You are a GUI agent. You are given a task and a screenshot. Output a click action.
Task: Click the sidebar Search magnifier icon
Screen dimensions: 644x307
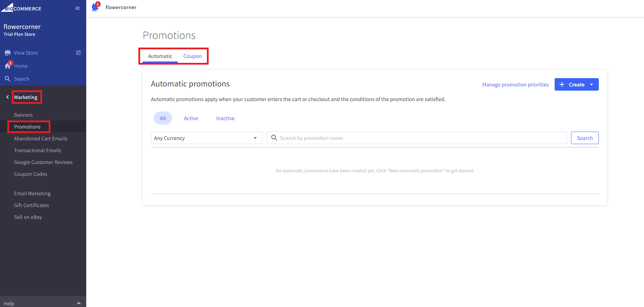(8, 79)
